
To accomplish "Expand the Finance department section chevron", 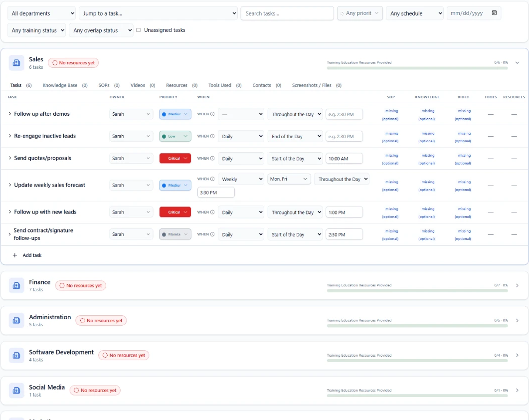I will point(517,286).
